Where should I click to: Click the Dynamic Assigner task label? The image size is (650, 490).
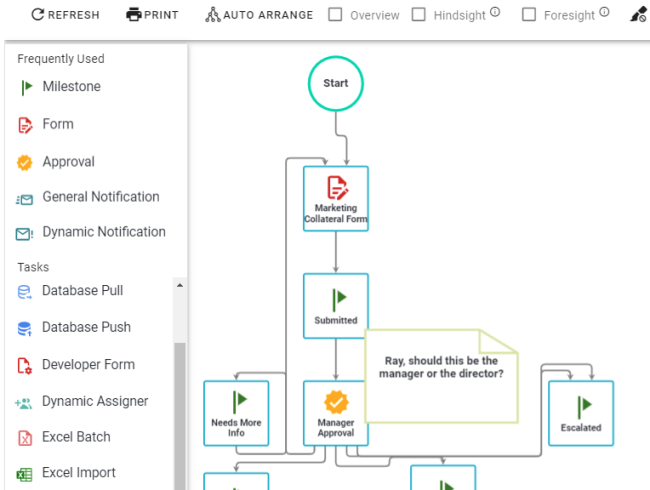coord(95,401)
